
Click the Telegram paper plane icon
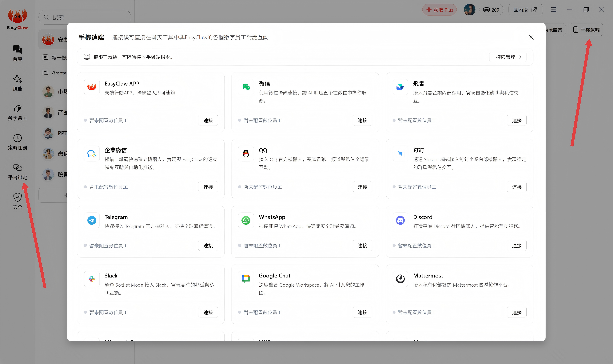[92, 220]
